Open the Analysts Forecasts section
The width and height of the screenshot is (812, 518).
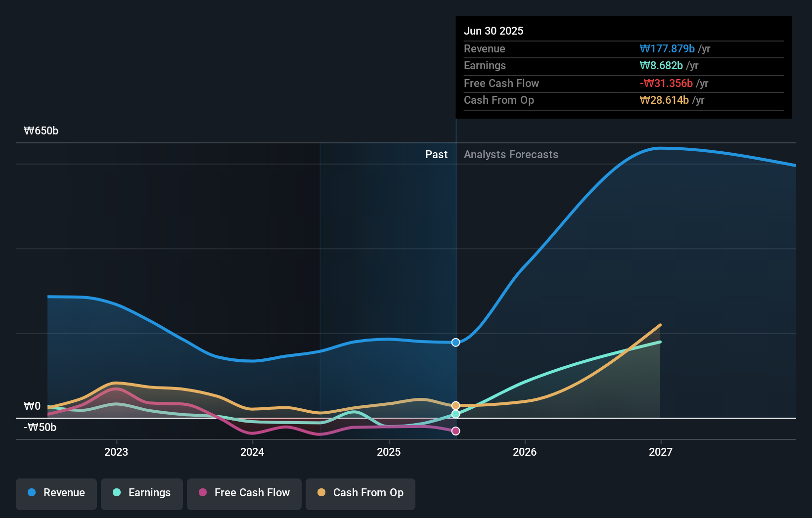point(511,154)
